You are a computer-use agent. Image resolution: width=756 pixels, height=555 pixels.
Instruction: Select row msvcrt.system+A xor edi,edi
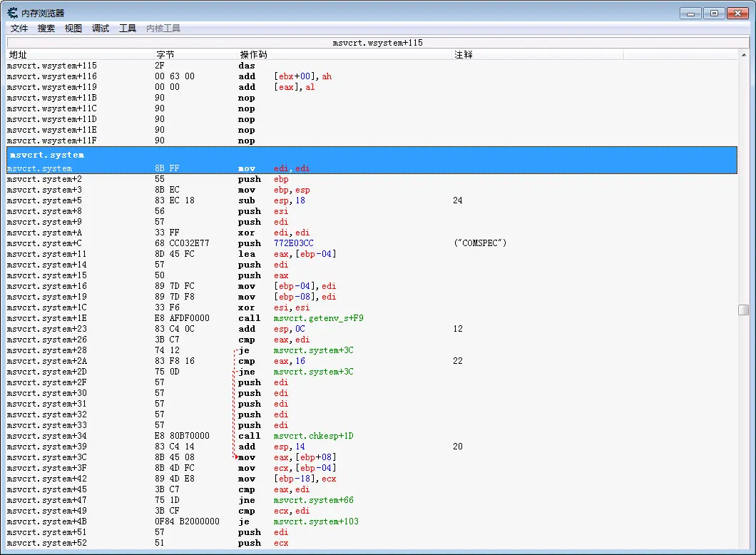click(372, 233)
